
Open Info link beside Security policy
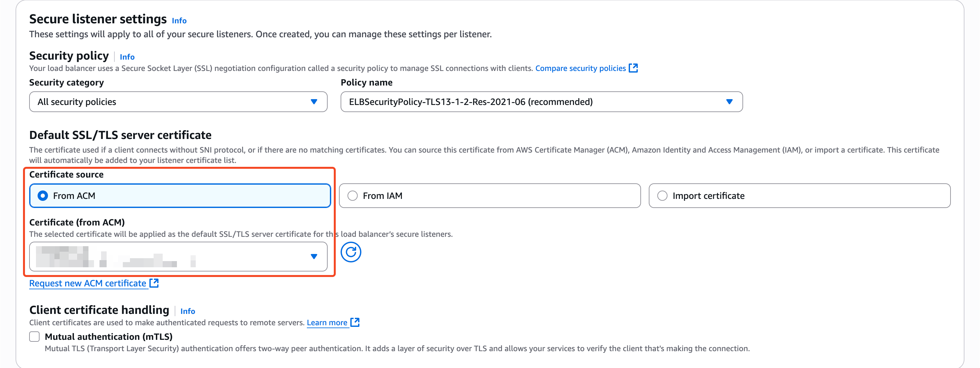tap(127, 57)
